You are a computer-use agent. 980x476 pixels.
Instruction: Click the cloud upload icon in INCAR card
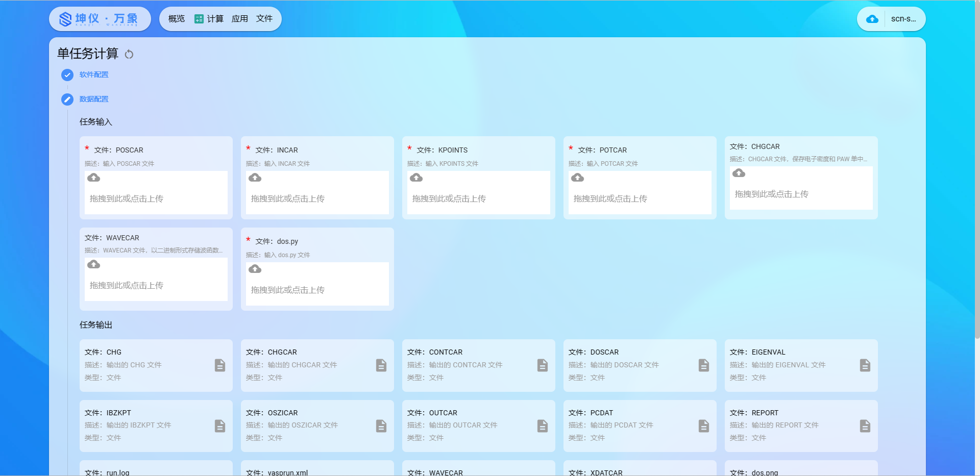[255, 178]
